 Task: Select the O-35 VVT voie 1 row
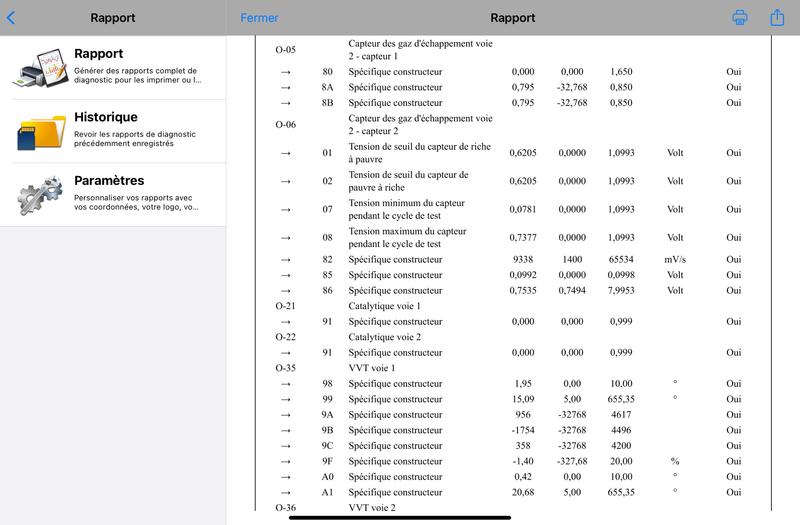pos(514,368)
